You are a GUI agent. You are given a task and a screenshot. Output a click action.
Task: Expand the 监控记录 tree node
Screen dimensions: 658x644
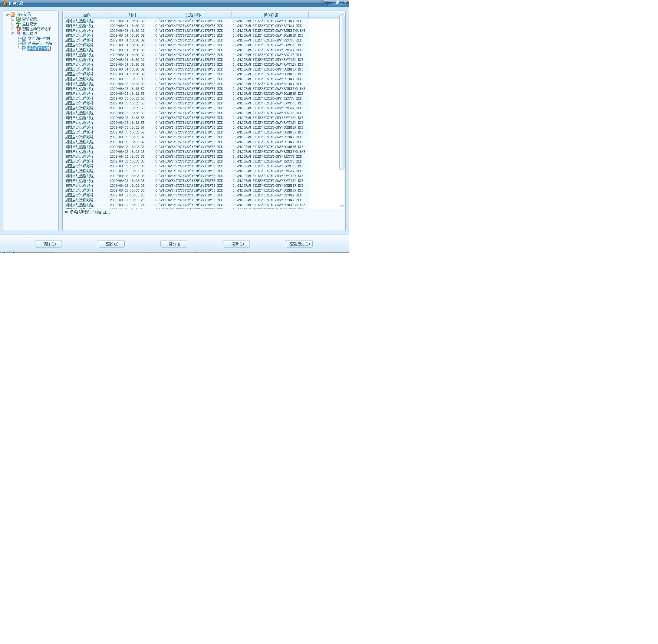click(x=13, y=24)
